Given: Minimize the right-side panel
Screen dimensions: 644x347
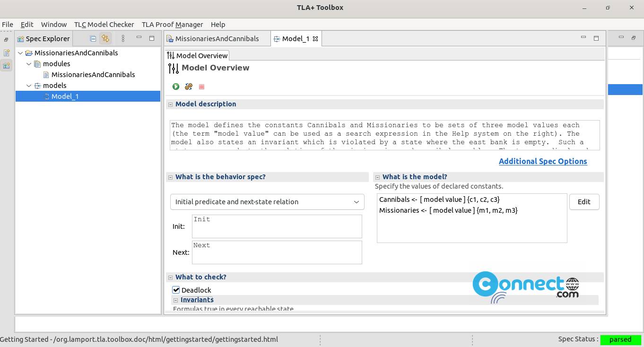Looking at the screenshot, I should (x=621, y=37).
